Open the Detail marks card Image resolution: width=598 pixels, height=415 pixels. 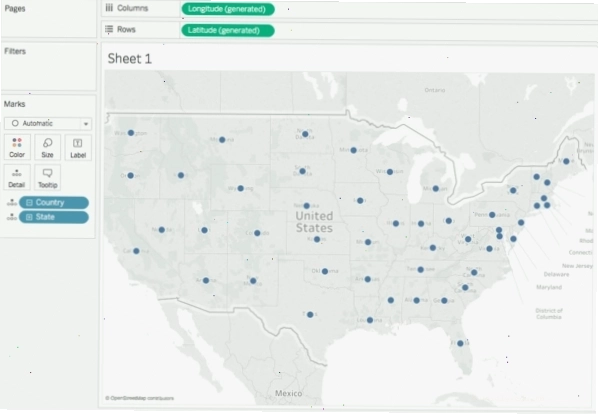17,178
